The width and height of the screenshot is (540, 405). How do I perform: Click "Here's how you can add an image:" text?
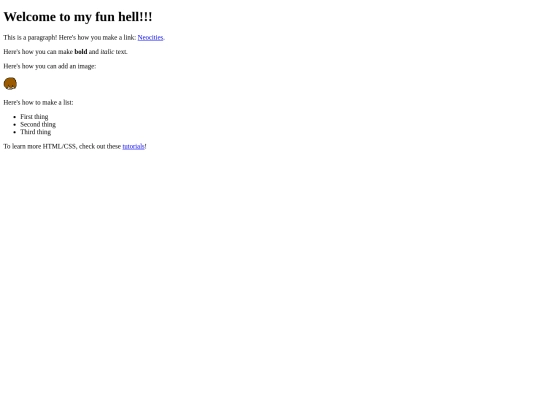tap(50, 66)
